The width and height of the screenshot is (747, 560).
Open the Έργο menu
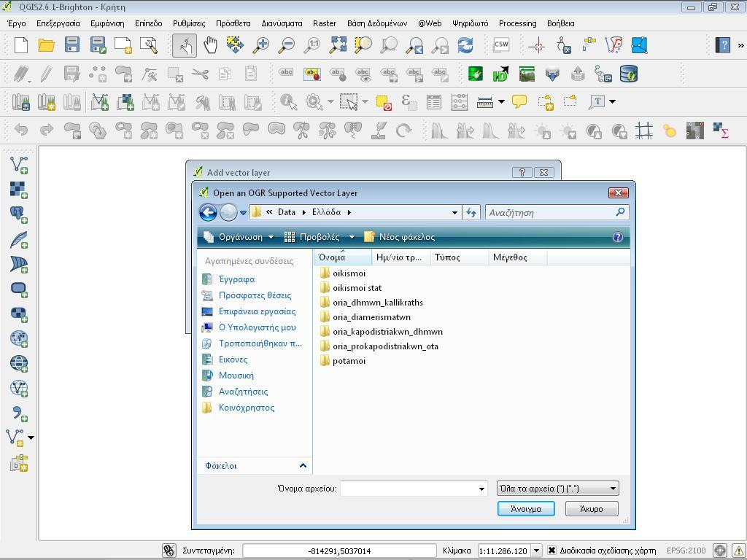point(17,23)
